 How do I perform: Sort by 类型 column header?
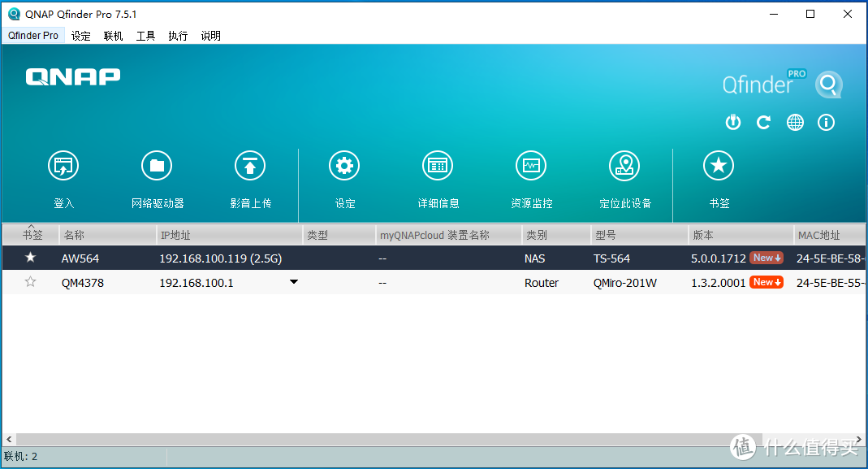(x=339, y=235)
